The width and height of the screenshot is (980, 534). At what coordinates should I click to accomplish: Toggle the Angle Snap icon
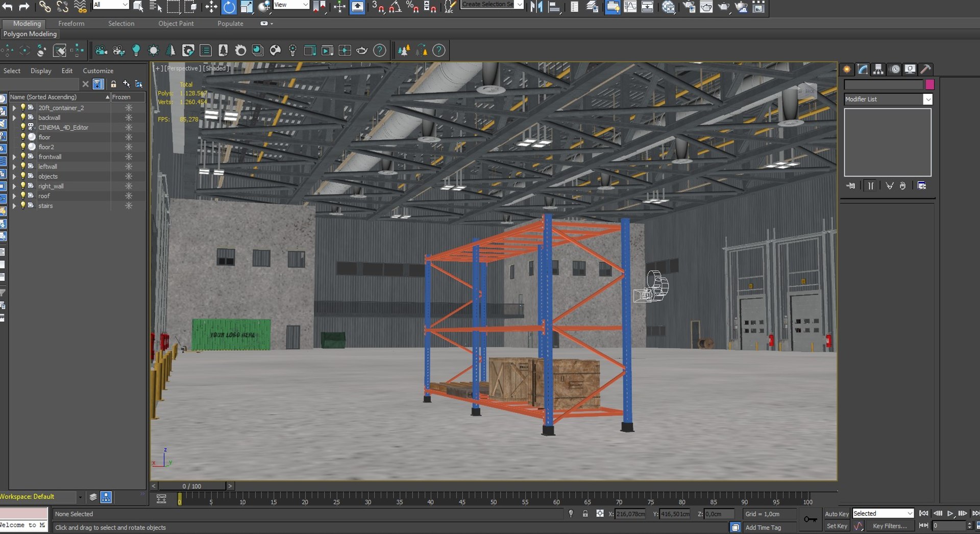point(396,6)
